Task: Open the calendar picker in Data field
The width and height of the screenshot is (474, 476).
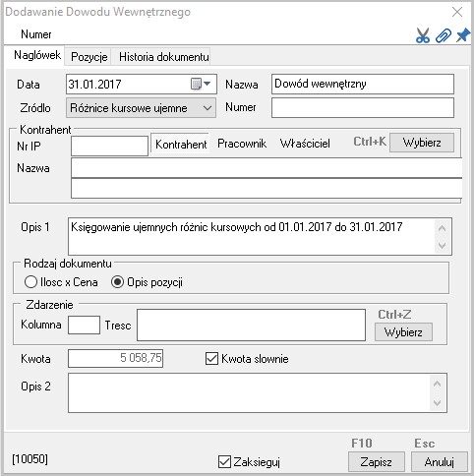Action: pos(196,84)
